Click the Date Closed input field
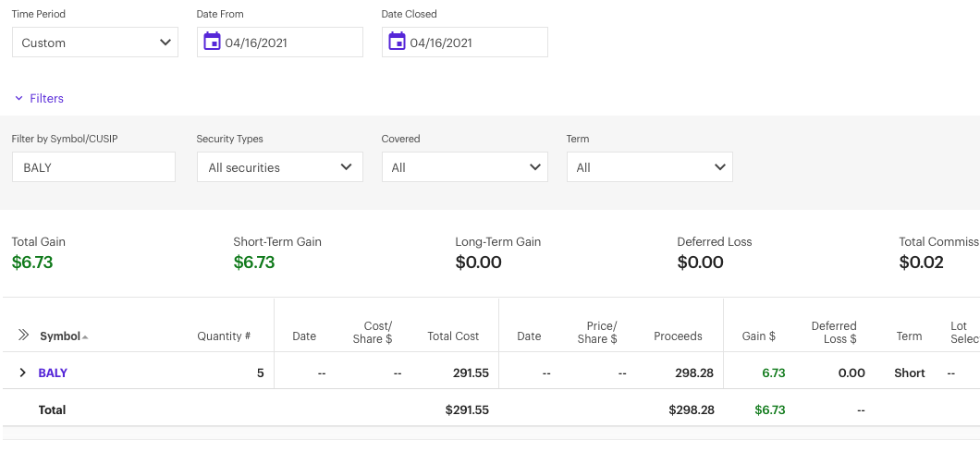This screenshot has height=452, width=980. point(473,43)
